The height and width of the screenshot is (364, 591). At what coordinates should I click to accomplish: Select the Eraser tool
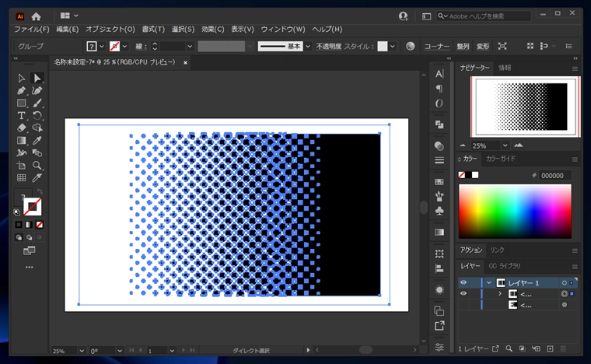click(21, 128)
